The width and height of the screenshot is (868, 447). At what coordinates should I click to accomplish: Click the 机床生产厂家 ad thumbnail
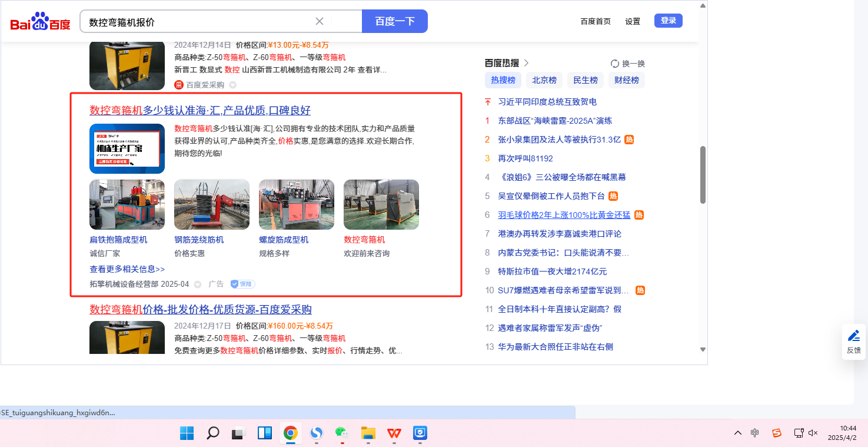tap(127, 148)
